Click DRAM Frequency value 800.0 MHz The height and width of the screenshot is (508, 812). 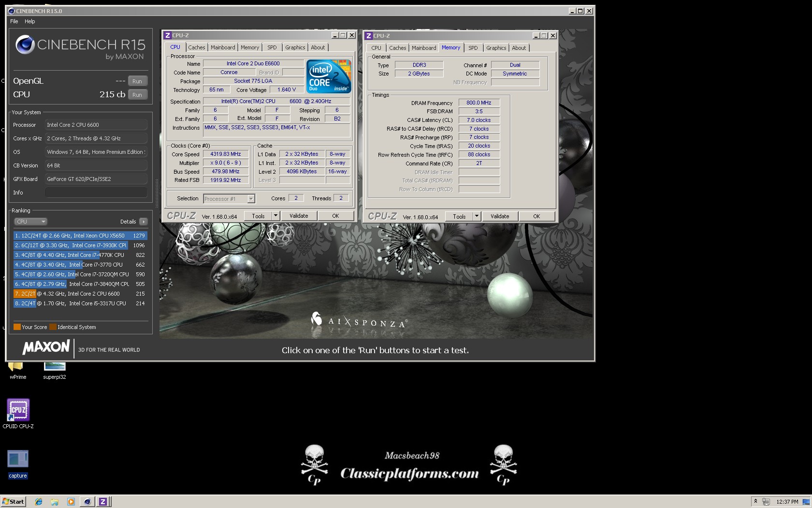479,103
